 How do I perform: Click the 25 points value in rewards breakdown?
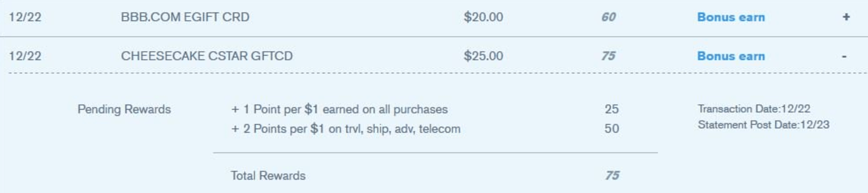click(x=612, y=109)
